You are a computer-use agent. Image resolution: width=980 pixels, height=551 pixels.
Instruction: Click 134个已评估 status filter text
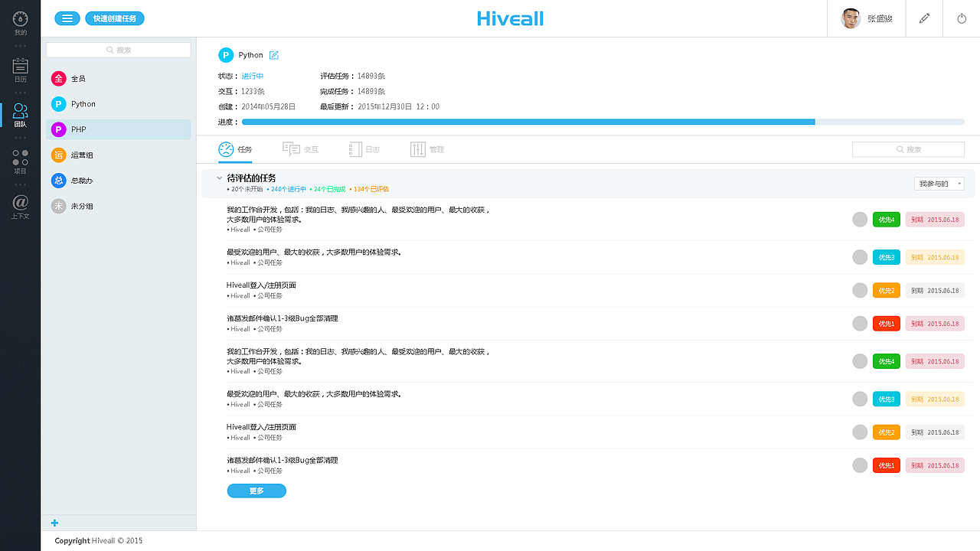pos(370,189)
